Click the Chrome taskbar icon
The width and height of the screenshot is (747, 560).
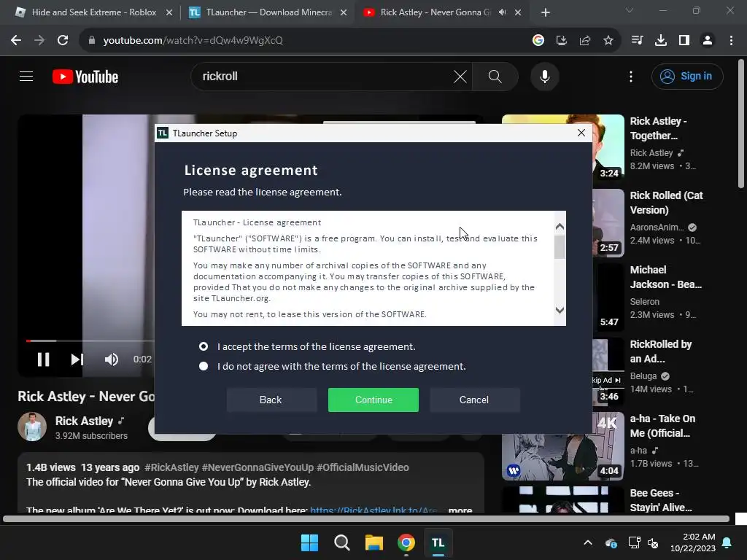pos(406,542)
